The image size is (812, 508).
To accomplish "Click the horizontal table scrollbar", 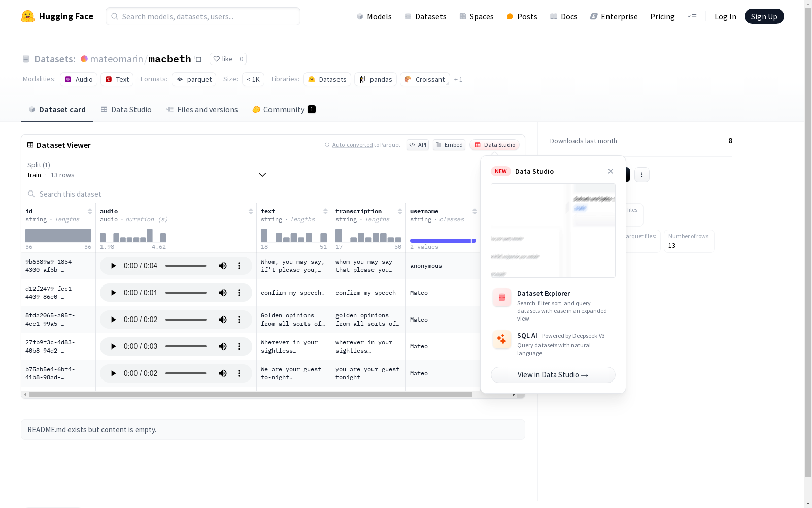I will pyautogui.click(x=250, y=394).
